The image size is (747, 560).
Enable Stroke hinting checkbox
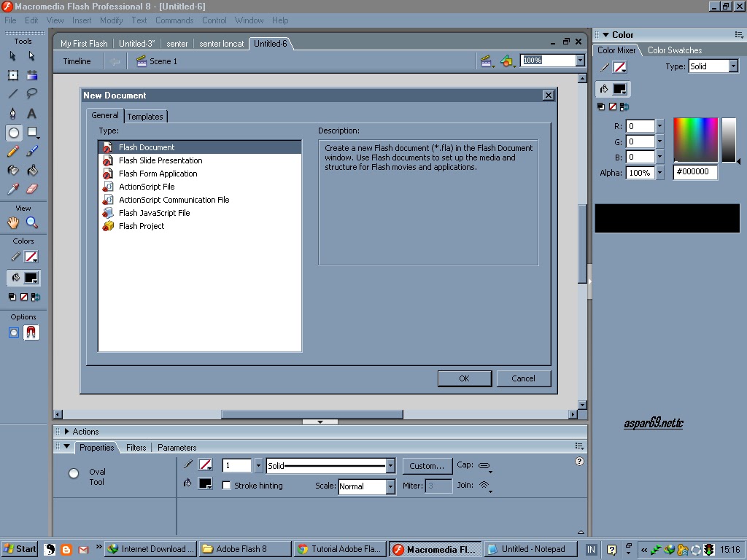point(227,485)
